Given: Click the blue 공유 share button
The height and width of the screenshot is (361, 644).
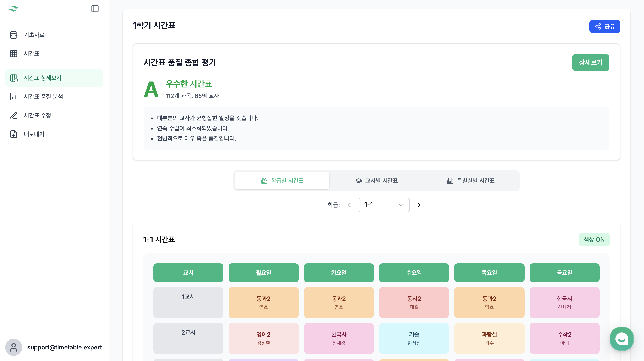Looking at the screenshot, I should (605, 26).
